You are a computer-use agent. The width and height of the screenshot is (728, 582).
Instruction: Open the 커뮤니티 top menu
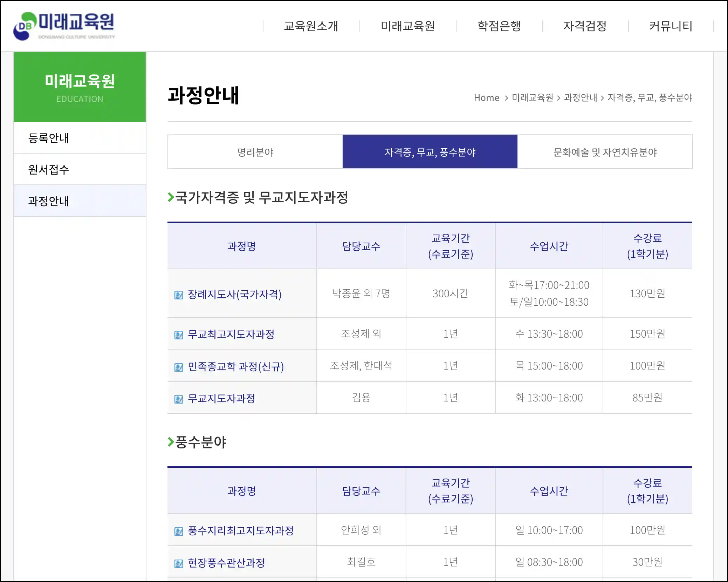pos(671,26)
